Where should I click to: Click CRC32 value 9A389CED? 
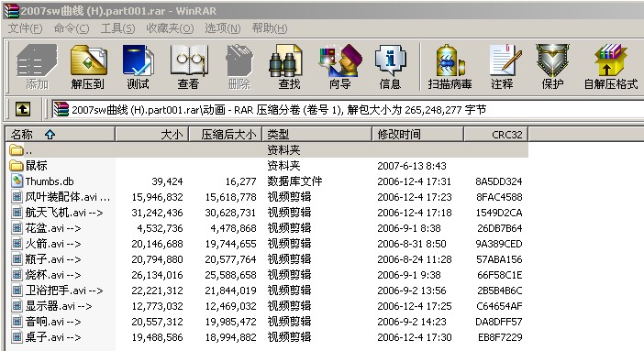pos(499,244)
